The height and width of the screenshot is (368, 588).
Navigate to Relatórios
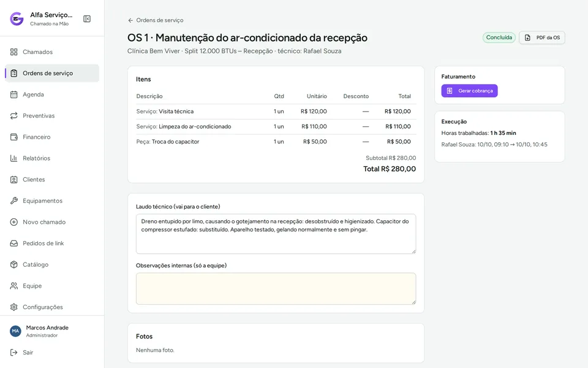pyautogui.click(x=51, y=158)
